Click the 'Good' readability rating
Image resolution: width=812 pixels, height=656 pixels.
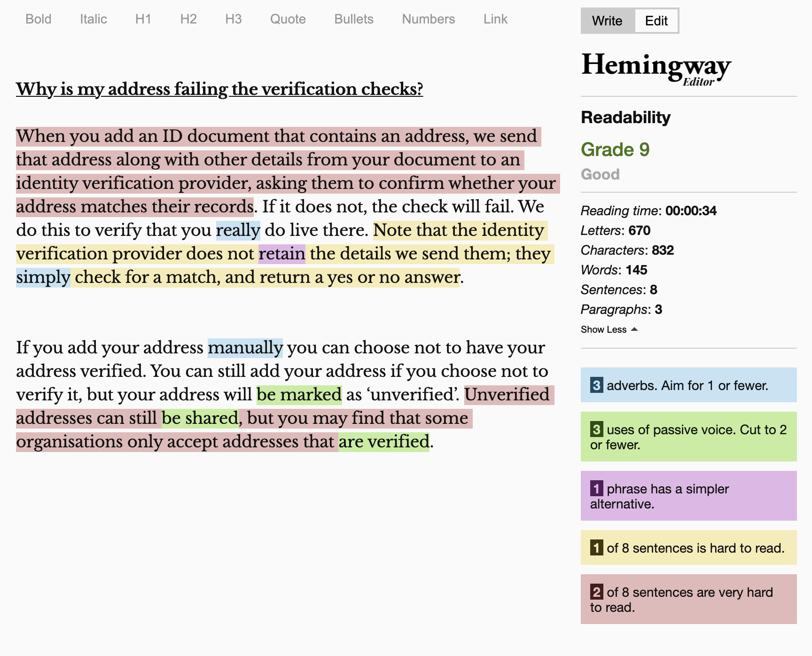click(x=600, y=174)
